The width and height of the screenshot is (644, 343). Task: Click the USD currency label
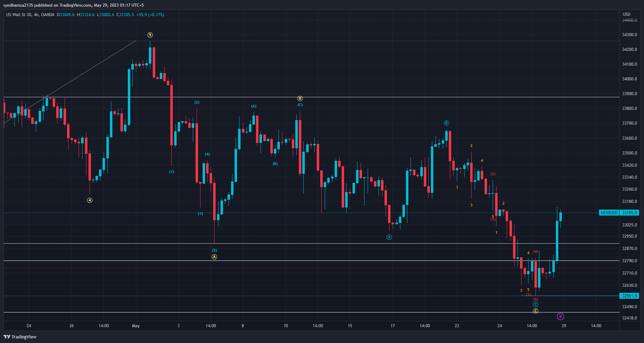click(626, 14)
